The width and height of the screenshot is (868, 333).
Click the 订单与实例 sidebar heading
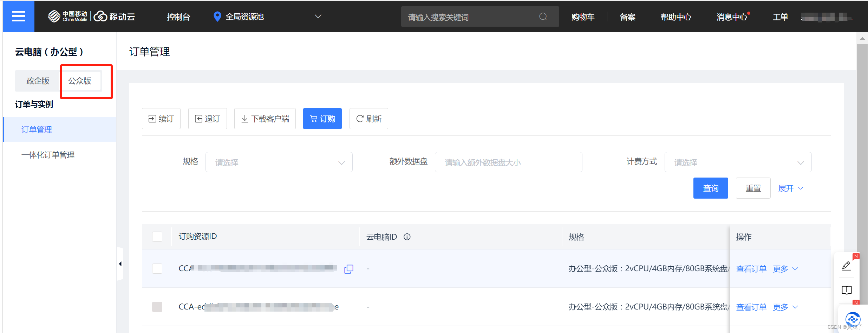(34, 104)
